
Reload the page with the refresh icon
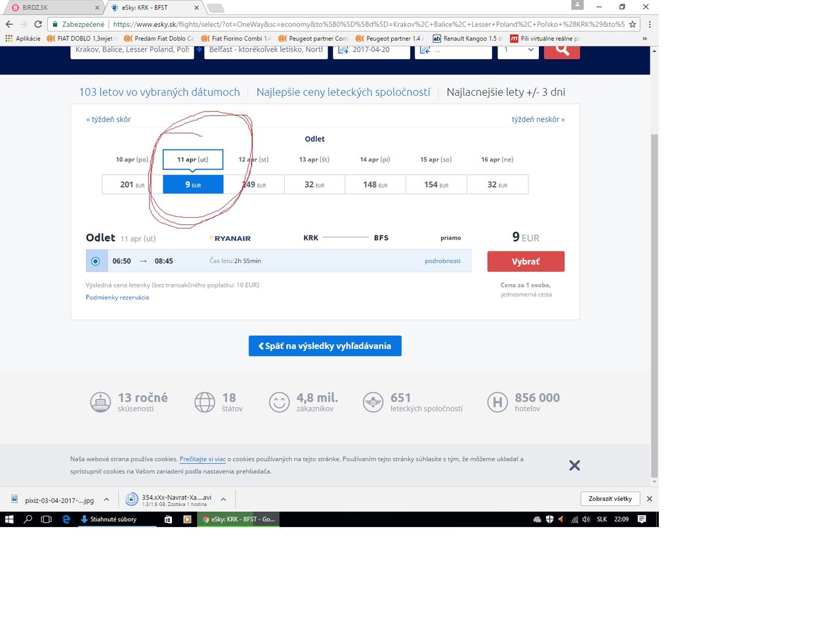coord(38,24)
